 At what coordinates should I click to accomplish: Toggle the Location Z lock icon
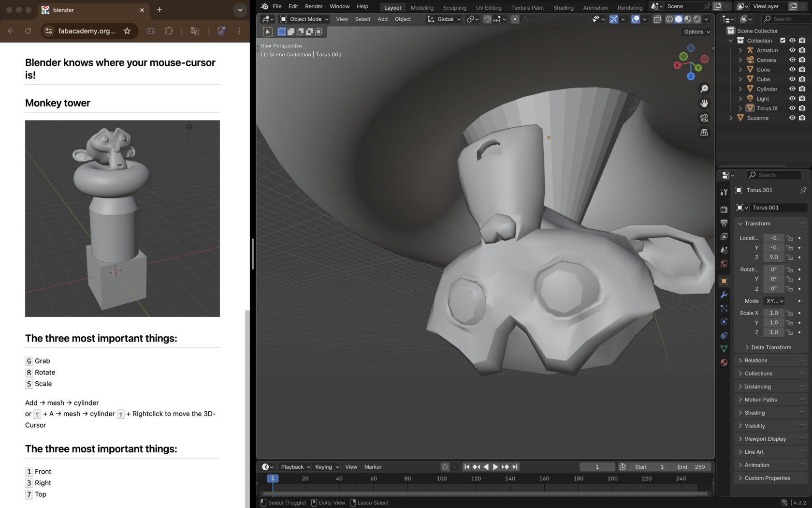point(789,257)
